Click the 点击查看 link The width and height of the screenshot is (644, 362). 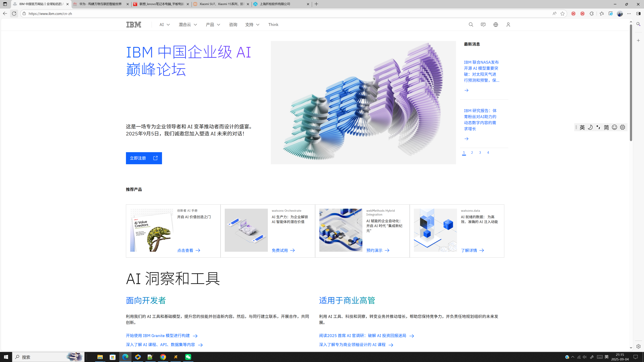pyautogui.click(x=189, y=250)
